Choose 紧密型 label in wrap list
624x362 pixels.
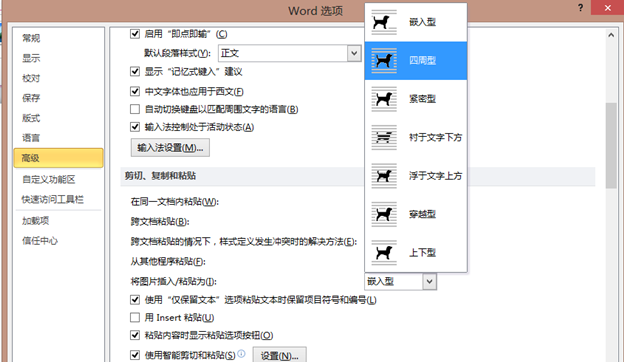[x=423, y=99]
